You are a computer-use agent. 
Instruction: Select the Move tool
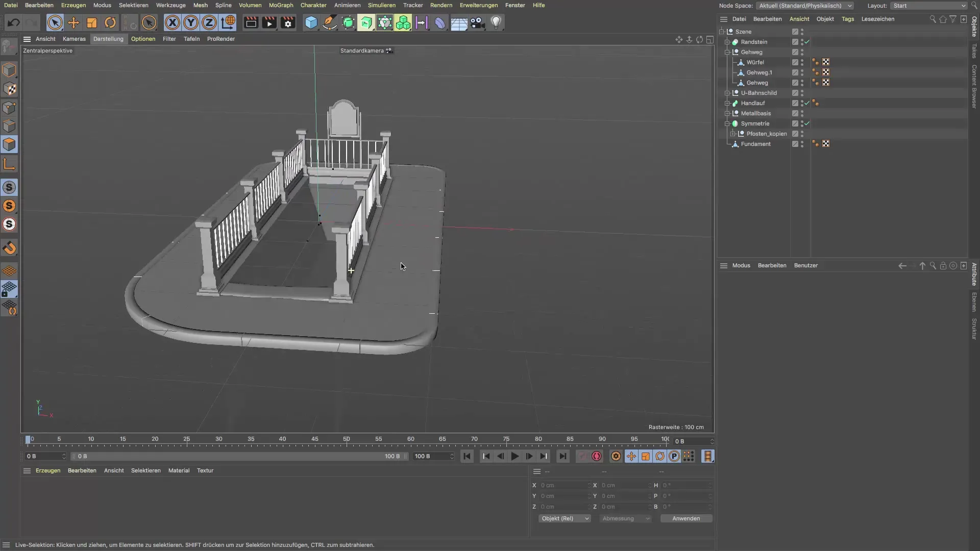(73, 22)
